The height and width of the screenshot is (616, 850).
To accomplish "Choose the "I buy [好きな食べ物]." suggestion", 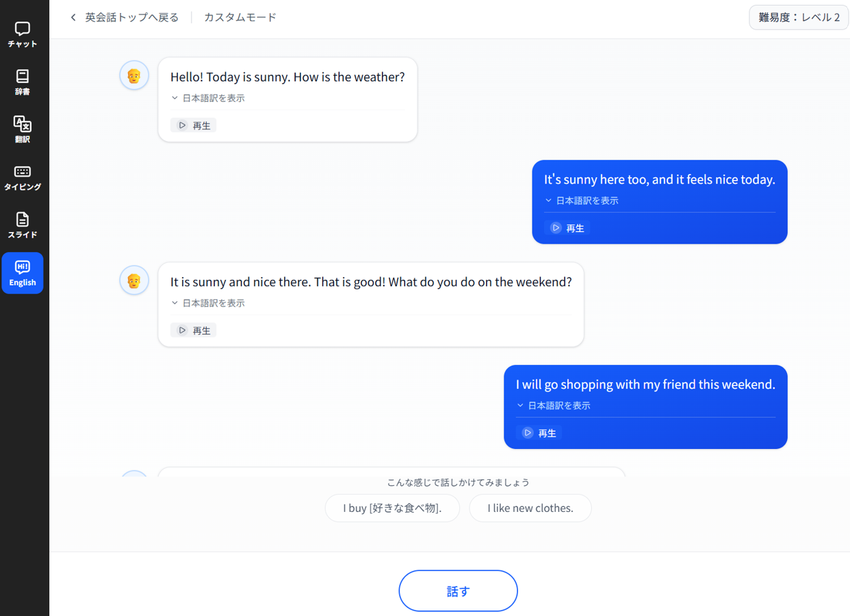I will [392, 508].
